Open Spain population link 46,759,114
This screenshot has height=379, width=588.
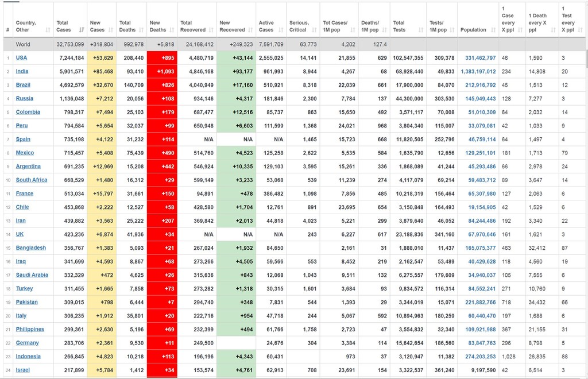tap(482, 139)
